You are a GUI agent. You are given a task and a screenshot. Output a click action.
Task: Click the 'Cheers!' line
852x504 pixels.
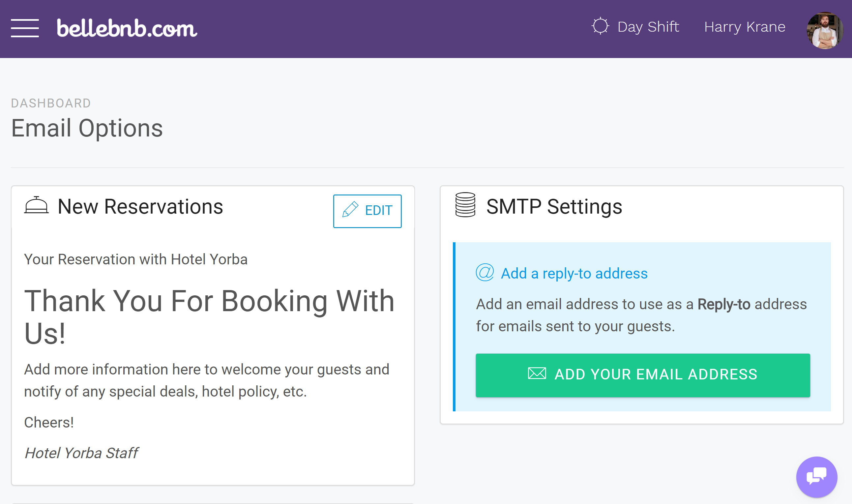49,423
